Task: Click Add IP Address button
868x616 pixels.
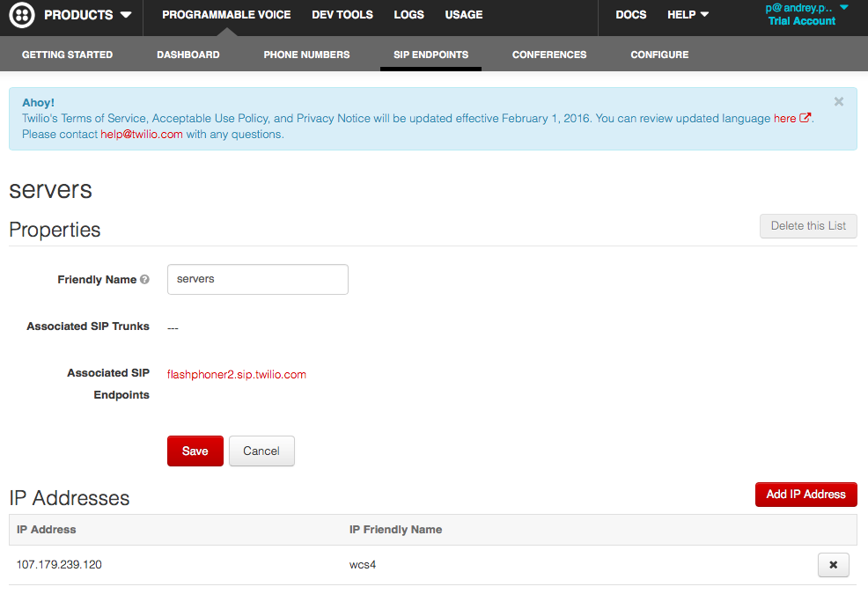Action: click(x=806, y=495)
